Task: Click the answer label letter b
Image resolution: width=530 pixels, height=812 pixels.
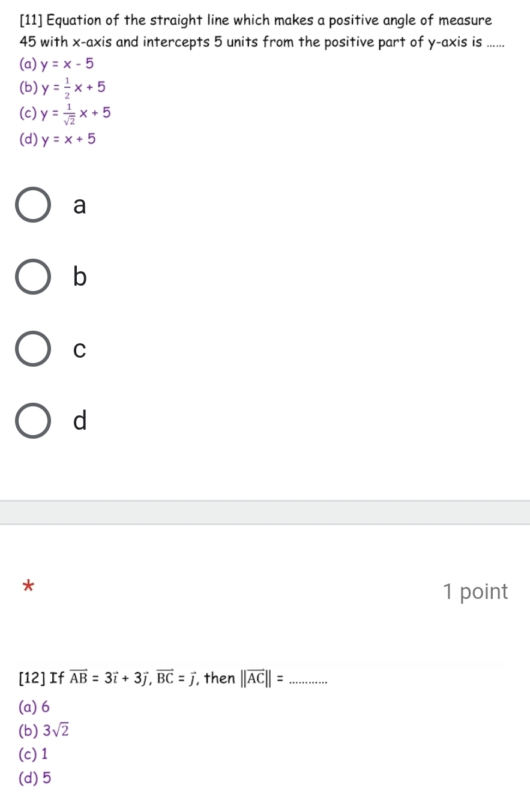Action: coord(80,277)
